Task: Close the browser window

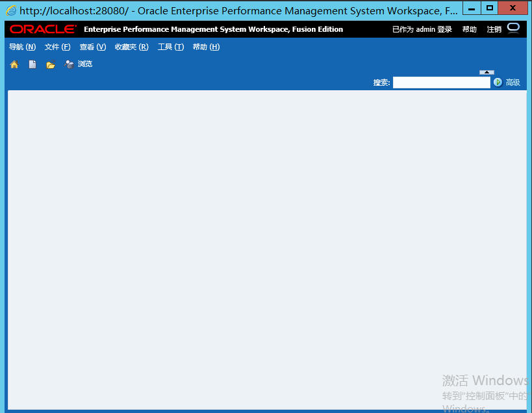Action: tap(513, 8)
